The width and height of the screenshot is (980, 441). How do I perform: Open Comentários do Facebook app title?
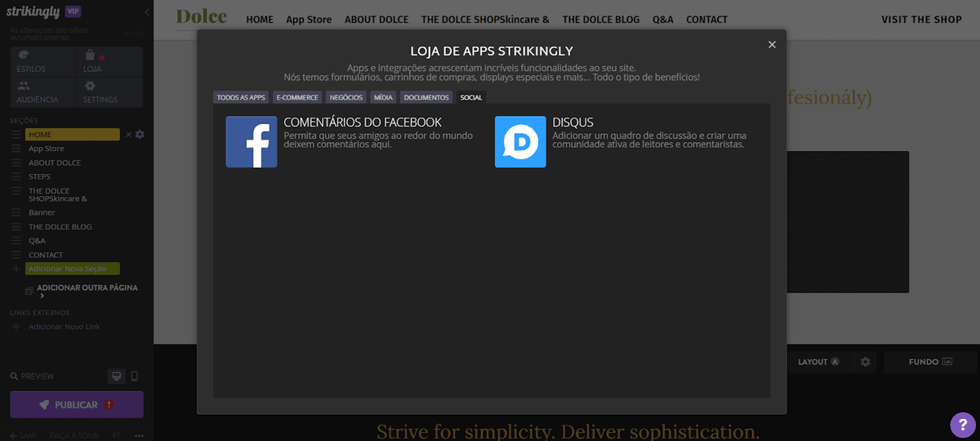[x=363, y=122]
